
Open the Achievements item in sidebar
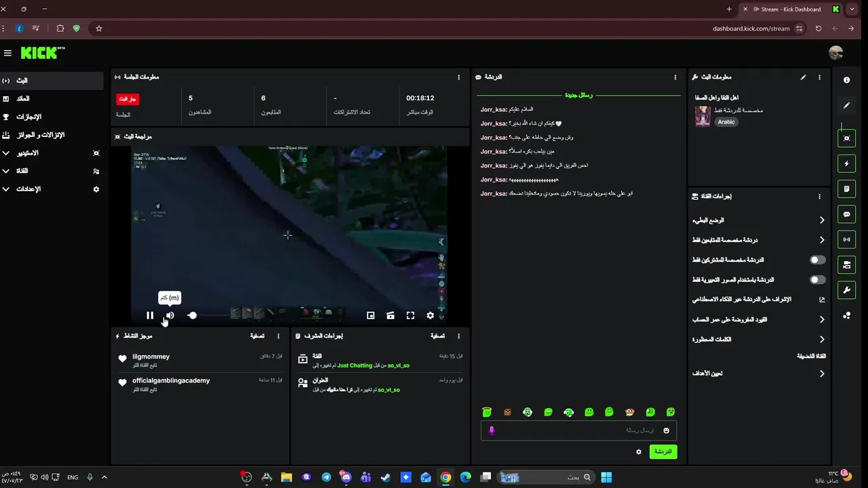point(52,117)
